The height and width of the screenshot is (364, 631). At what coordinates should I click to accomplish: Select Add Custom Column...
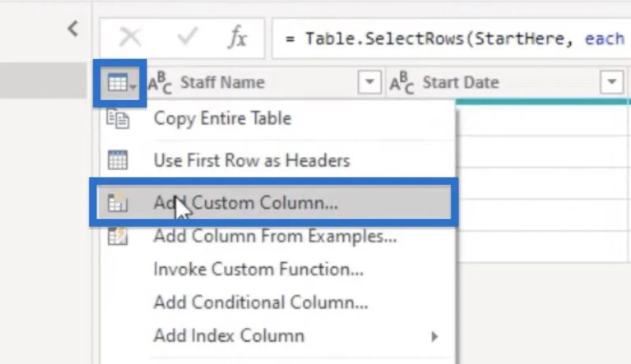(x=274, y=203)
